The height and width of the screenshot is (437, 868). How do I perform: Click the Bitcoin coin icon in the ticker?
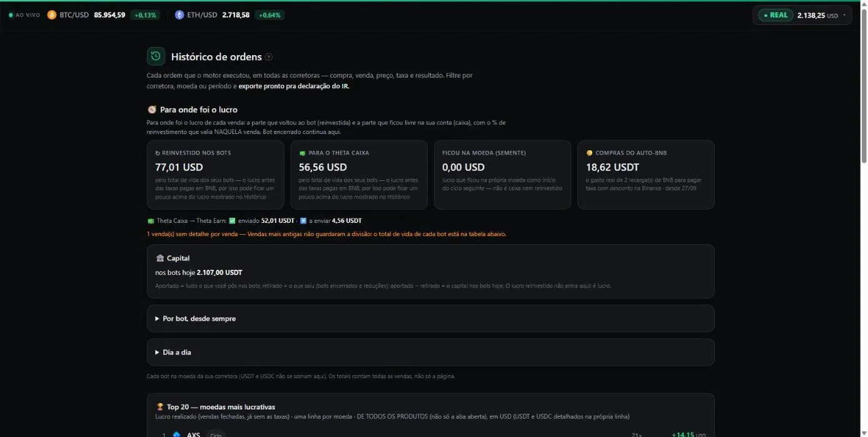tap(51, 14)
